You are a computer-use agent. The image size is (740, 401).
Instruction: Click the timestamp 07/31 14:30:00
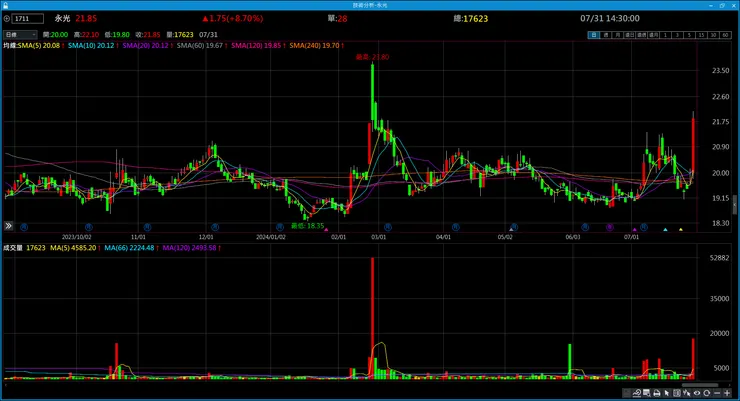pos(610,18)
